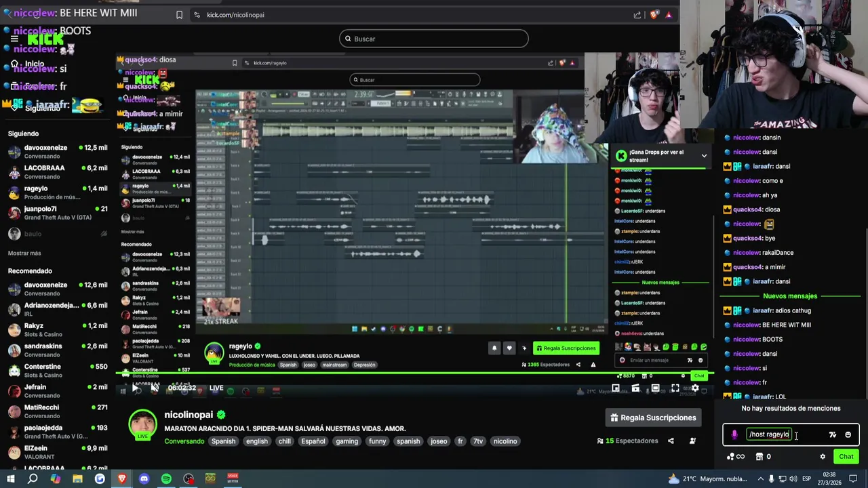Viewport: 868px width, 488px height.
Task: Select the chill tag
Action: point(284,441)
